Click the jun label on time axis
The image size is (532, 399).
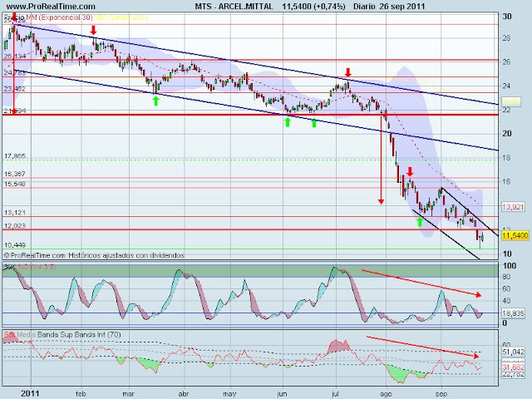282,394
